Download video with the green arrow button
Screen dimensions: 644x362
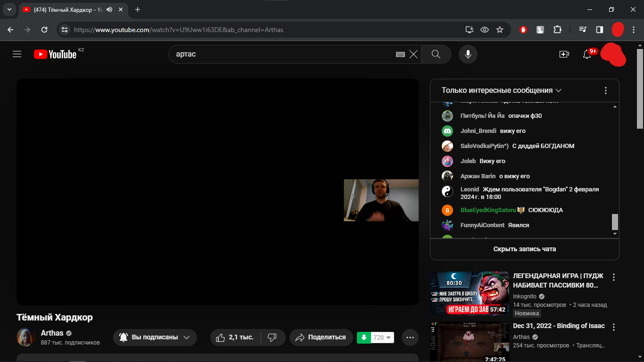[364, 337]
